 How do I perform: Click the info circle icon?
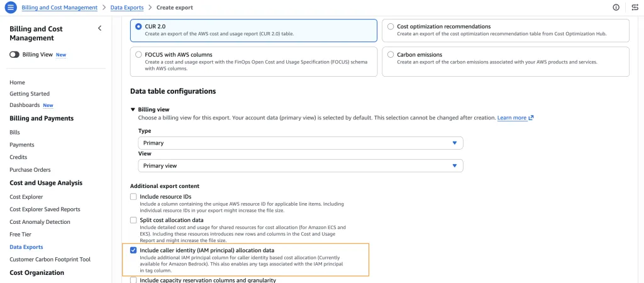click(x=616, y=8)
